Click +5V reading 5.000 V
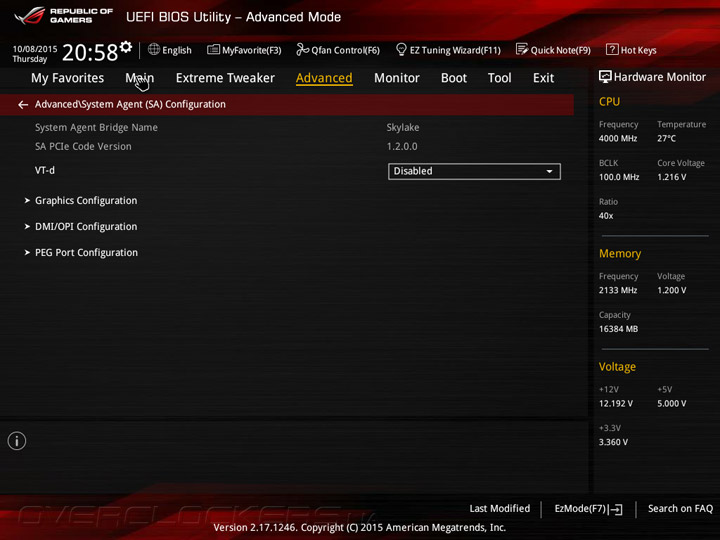720x540 pixels. coord(672,404)
